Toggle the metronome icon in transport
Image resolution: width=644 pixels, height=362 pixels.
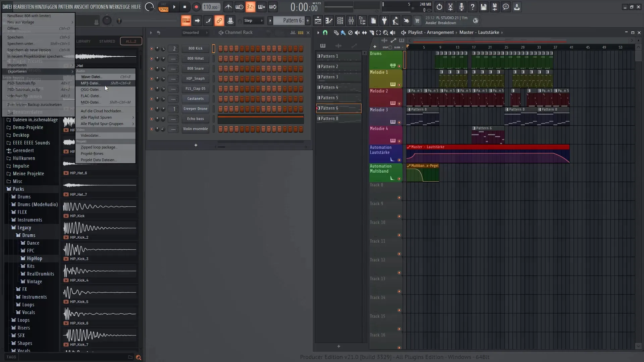(228, 7)
